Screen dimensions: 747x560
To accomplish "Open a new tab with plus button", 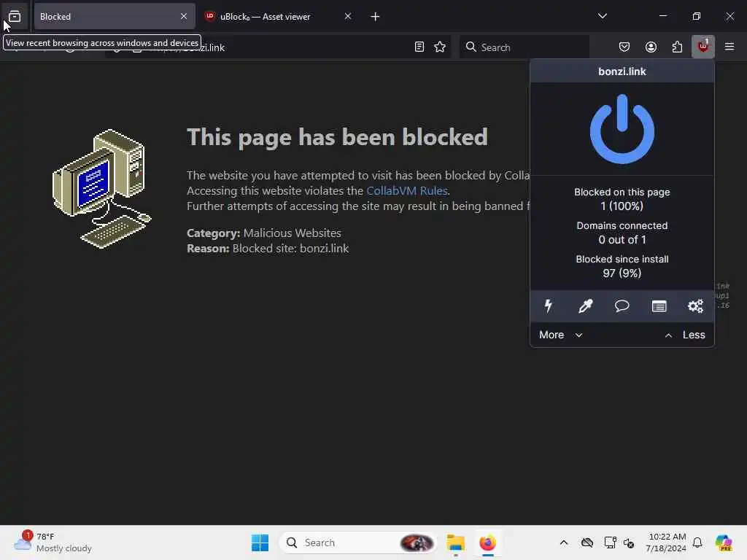I will tap(375, 17).
